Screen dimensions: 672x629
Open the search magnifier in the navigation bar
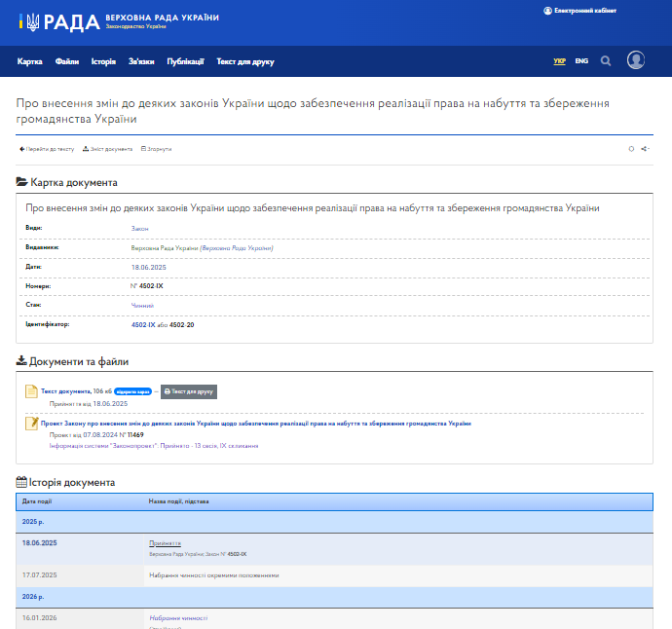tap(605, 60)
